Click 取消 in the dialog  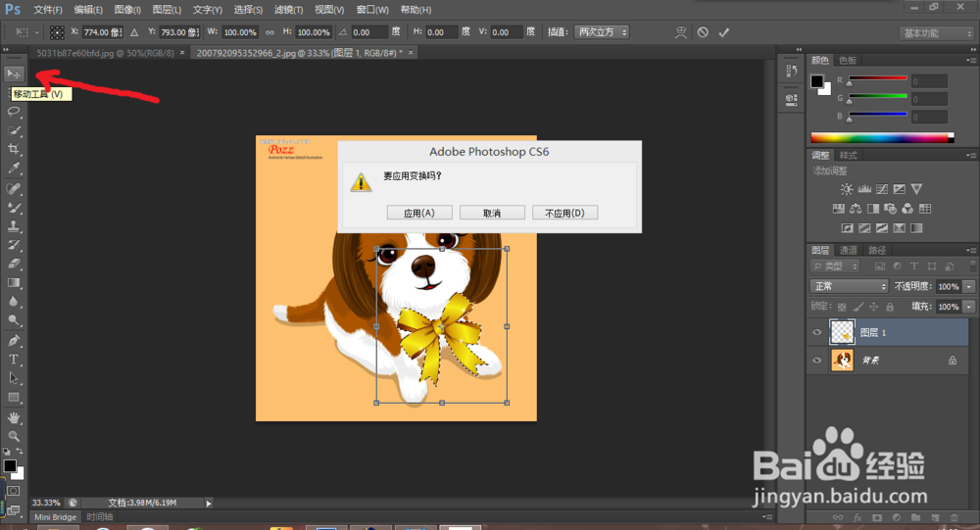492,213
